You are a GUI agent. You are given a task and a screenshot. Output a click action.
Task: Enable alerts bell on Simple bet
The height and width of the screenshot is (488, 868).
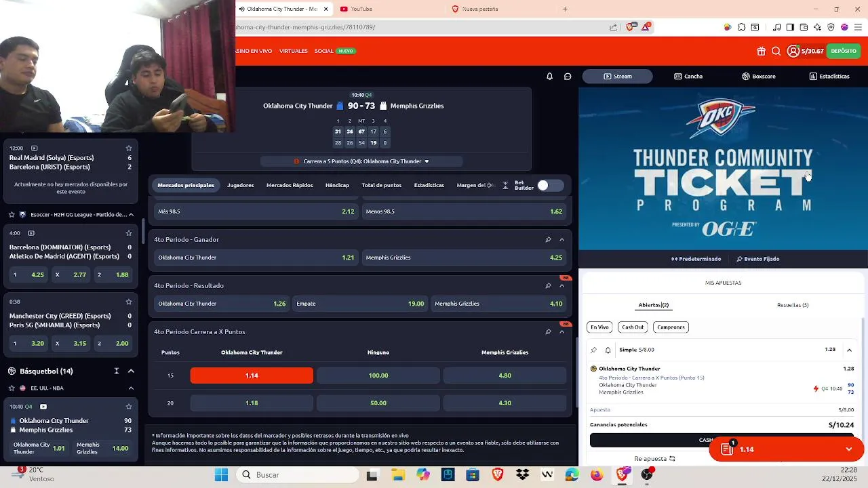click(608, 350)
